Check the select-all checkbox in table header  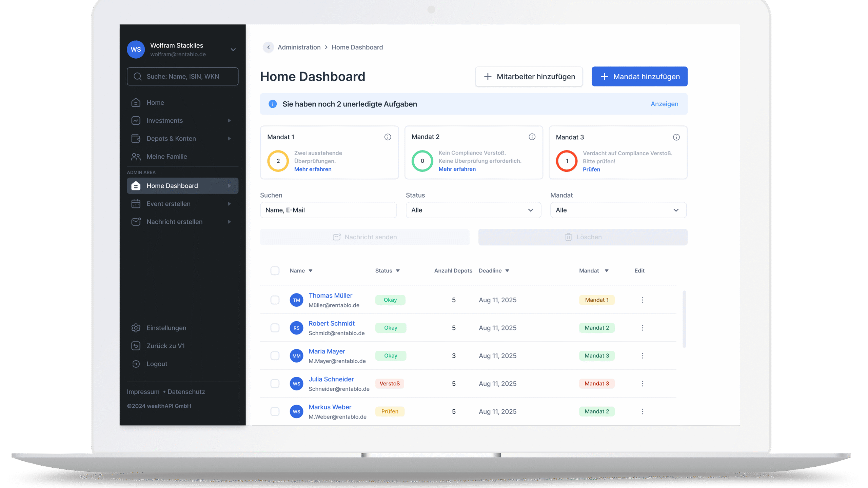pos(275,270)
